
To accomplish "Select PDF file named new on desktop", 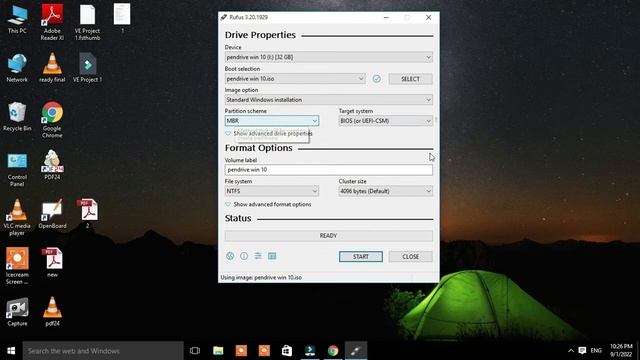I will coord(52,262).
